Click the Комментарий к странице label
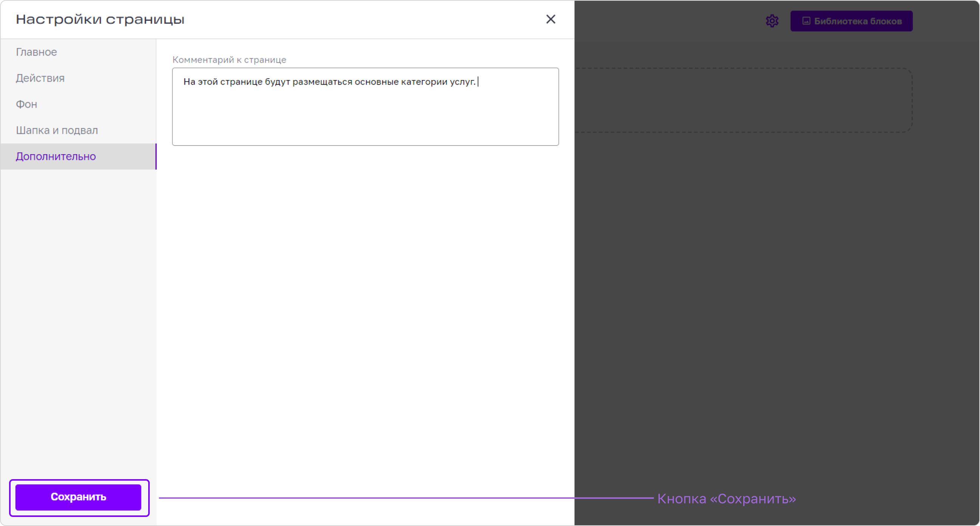The height and width of the screenshot is (526, 980). click(x=229, y=60)
